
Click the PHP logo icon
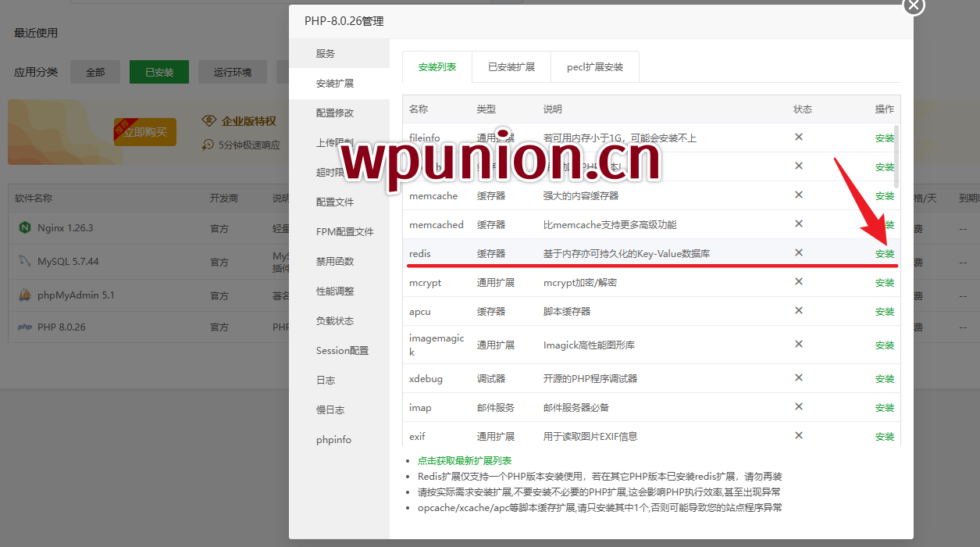[x=24, y=327]
